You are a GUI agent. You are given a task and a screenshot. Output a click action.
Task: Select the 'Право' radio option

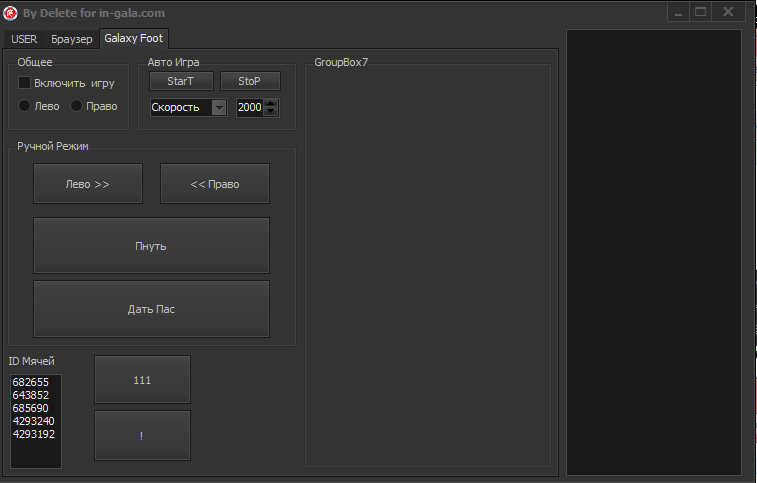[x=76, y=106]
